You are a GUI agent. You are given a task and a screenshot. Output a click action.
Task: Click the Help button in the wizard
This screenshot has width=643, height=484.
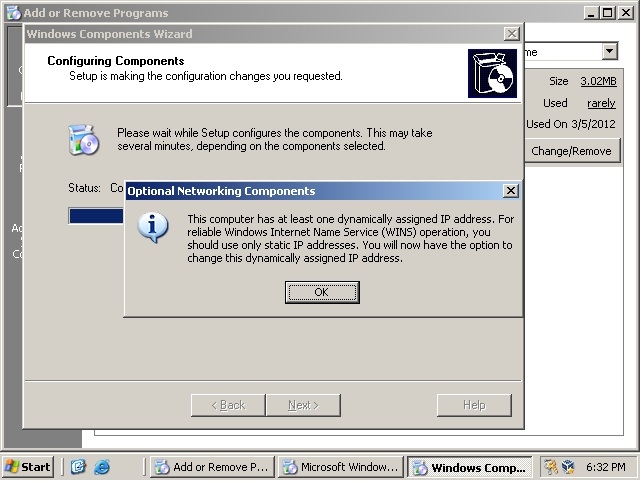[x=474, y=405]
